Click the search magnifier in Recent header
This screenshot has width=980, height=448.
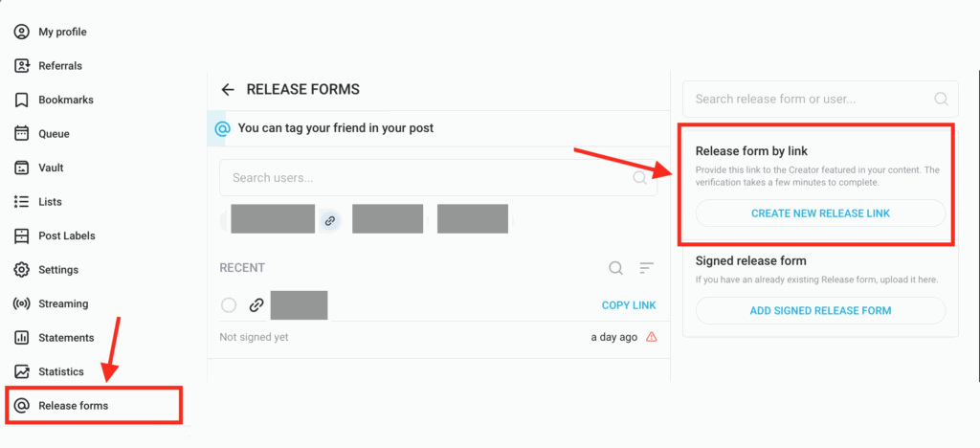pyautogui.click(x=615, y=268)
